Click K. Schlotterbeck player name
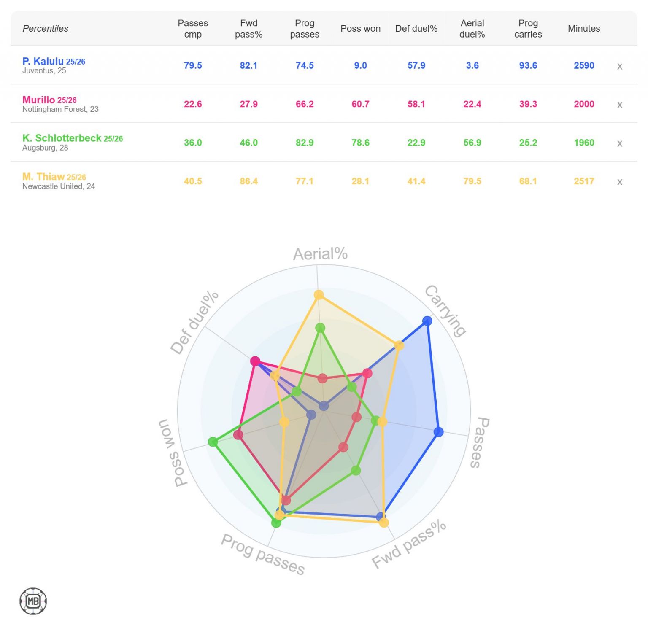648x644 pixels. pyautogui.click(x=62, y=138)
